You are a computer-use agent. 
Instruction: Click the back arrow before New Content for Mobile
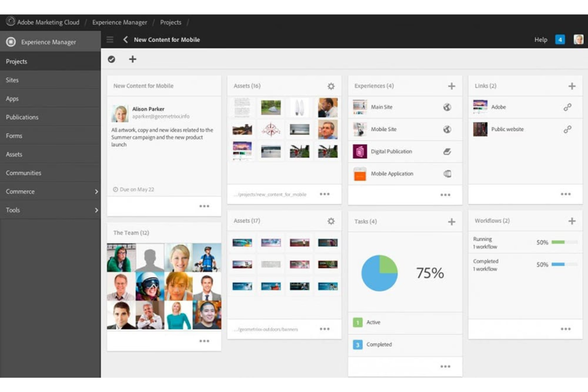pos(126,40)
